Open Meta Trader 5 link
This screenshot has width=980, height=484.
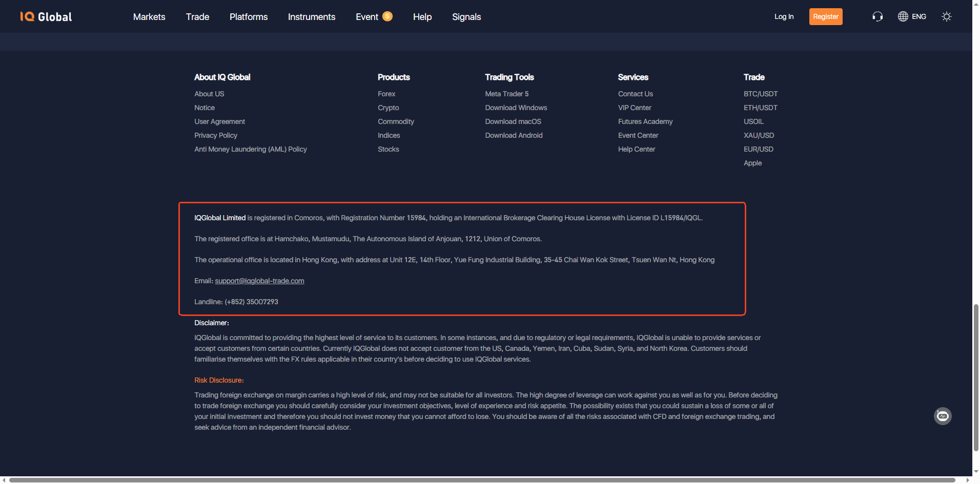point(507,94)
